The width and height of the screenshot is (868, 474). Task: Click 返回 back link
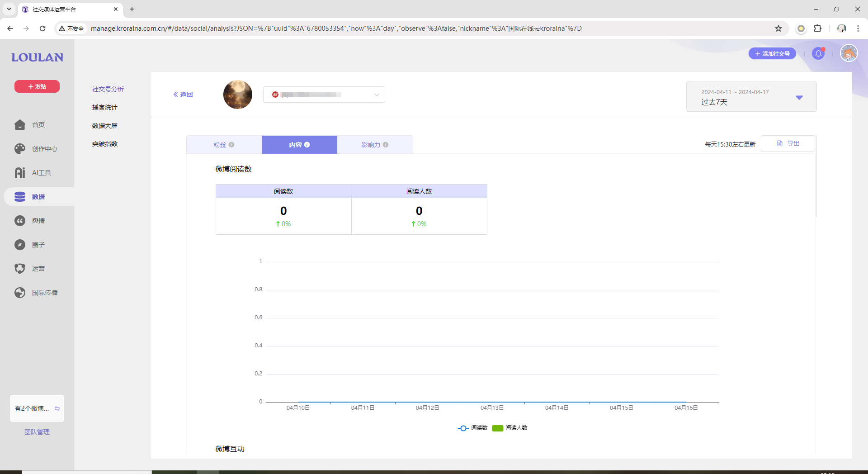click(x=183, y=95)
